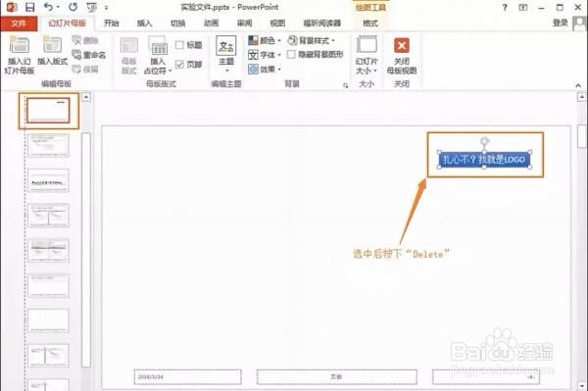Screen dimensions: 588x391
Task: Expand the Effects (效果) dropdown arrow
Action: tap(279, 70)
